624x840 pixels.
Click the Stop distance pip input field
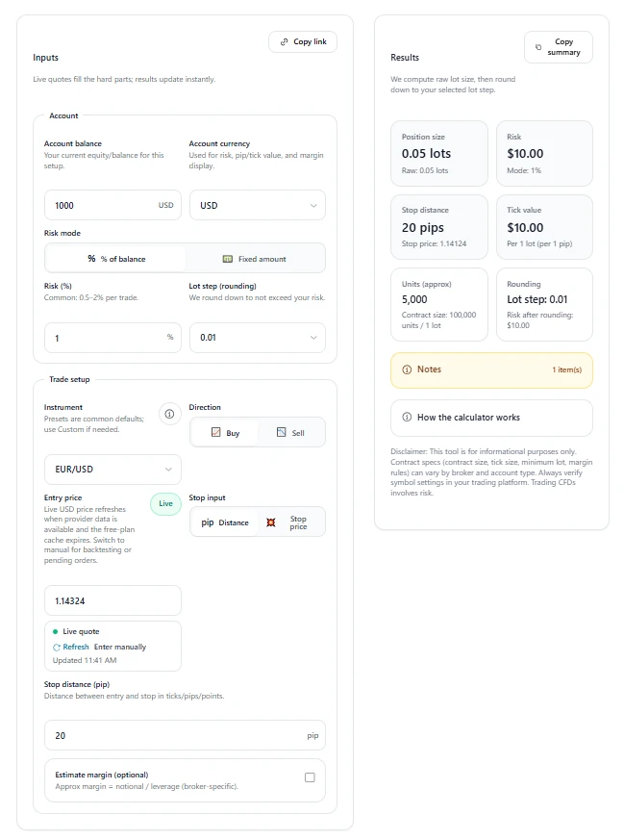coord(185,735)
